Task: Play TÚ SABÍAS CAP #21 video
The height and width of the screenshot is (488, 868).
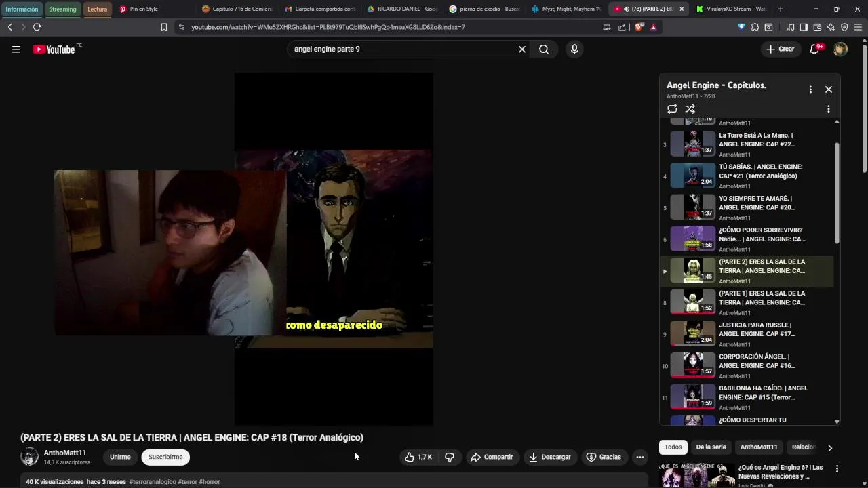Action: pyautogui.click(x=747, y=175)
